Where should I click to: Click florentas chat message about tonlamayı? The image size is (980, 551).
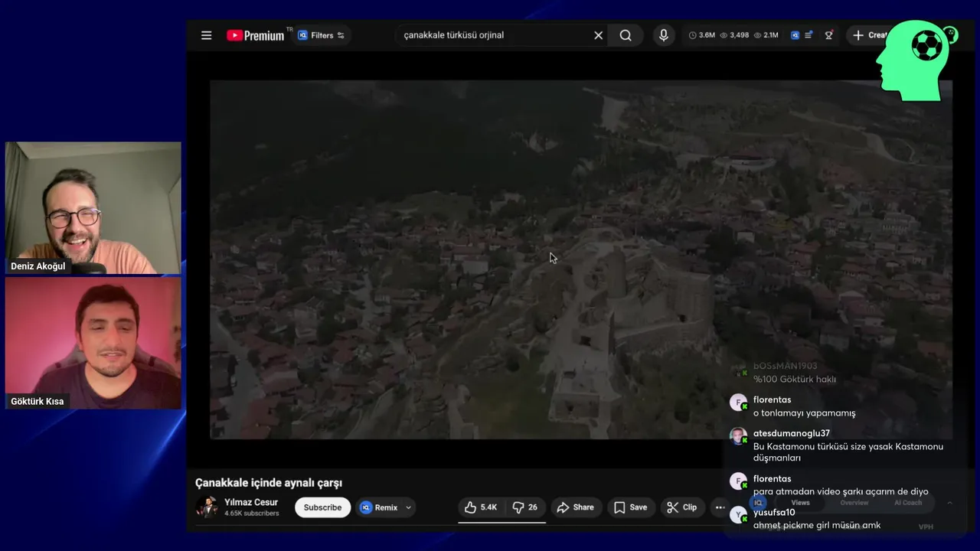point(804,413)
